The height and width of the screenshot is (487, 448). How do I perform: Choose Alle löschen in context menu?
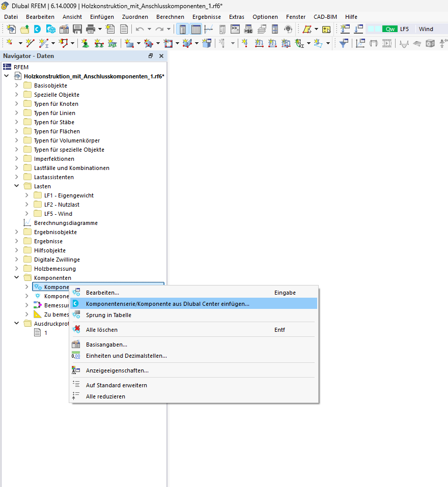194,330
